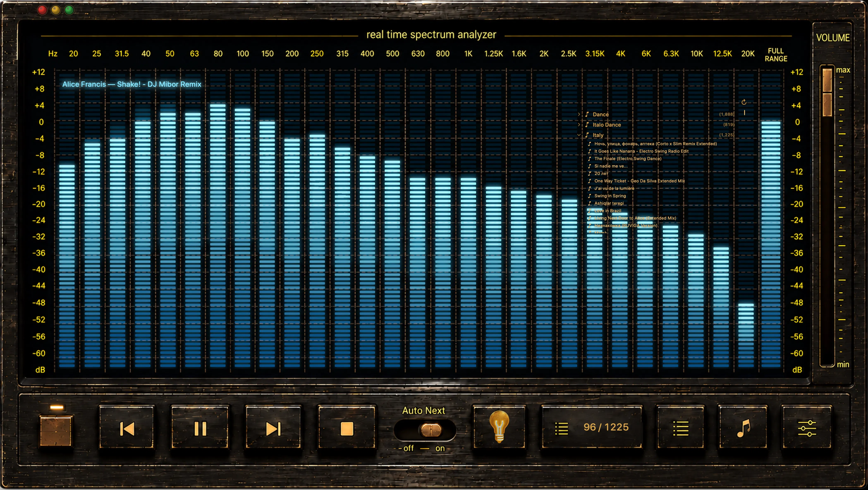Click the 100 Hz spectrum bar
This screenshot has width=868, height=490.
[242, 238]
